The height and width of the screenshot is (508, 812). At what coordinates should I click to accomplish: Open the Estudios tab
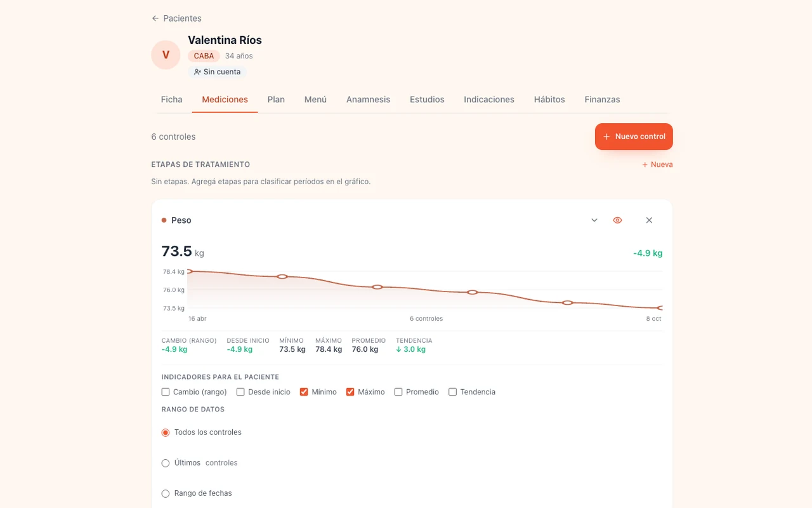point(427,100)
